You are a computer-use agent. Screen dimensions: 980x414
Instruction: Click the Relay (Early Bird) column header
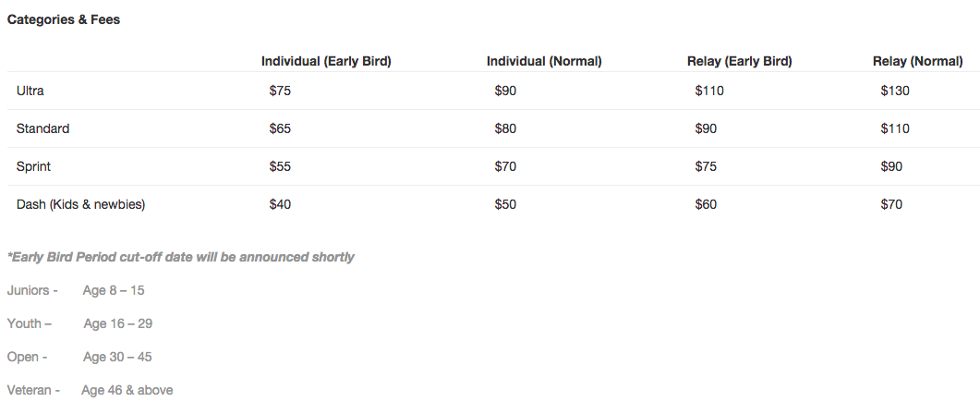tap(739, 61)
